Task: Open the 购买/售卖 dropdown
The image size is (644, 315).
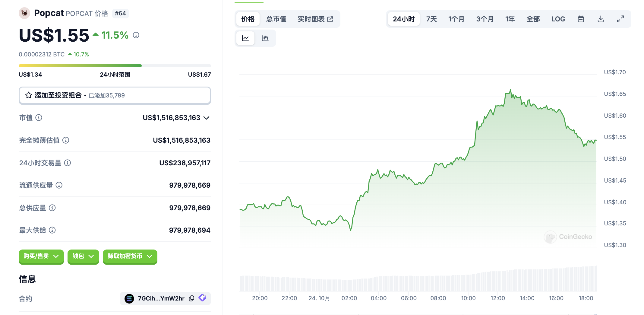Action: coord(41,256)
